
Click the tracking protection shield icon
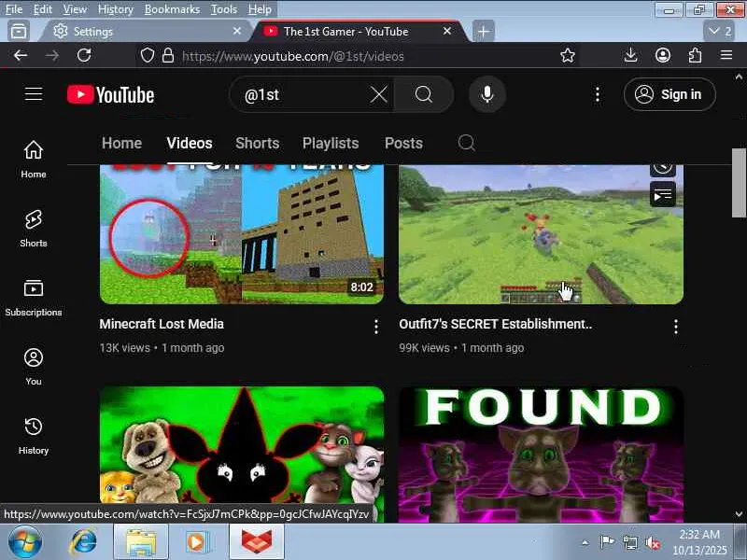pyautogui.click(x=148, y=56)
